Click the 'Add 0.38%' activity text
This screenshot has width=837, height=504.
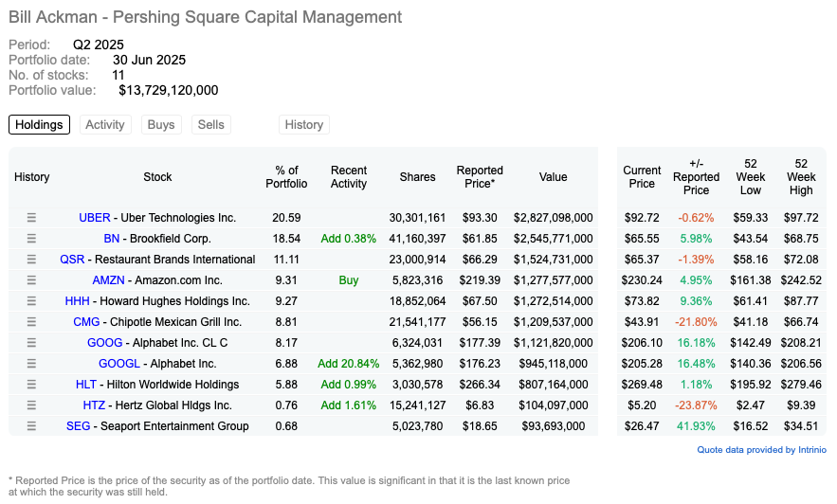tap(349, 239)
